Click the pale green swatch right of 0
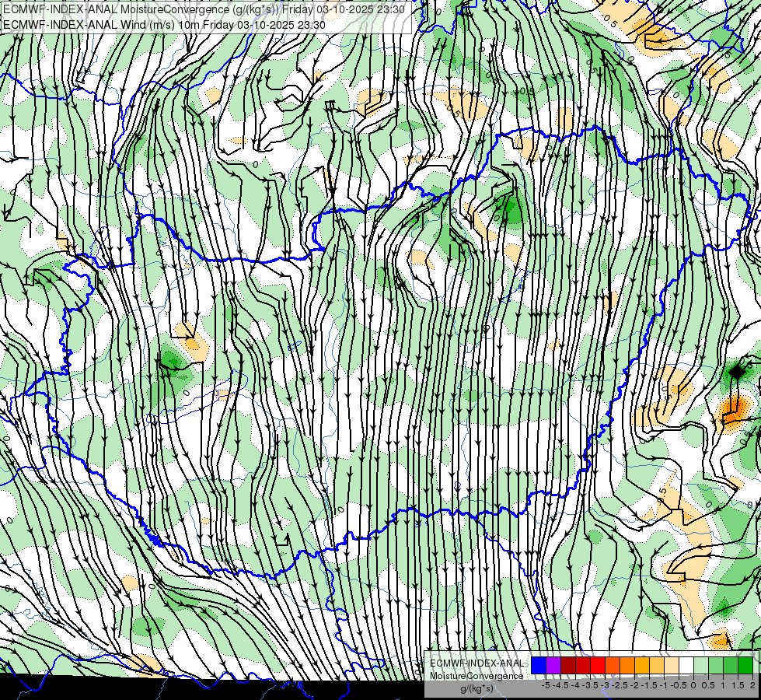The height and width of the screenshot is (700, 761). coord(701,665)
